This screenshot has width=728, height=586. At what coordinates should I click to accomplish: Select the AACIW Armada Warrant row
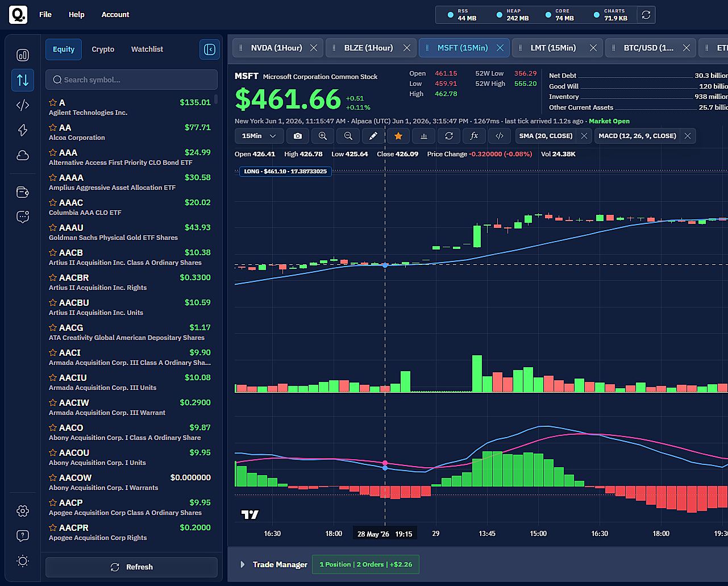click(130, 408)
